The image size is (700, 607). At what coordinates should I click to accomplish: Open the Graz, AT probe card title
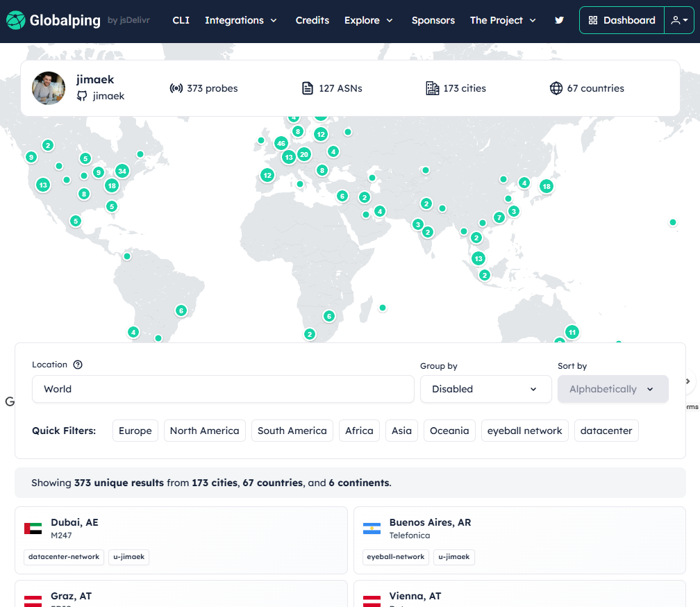[x=72, y=596]
